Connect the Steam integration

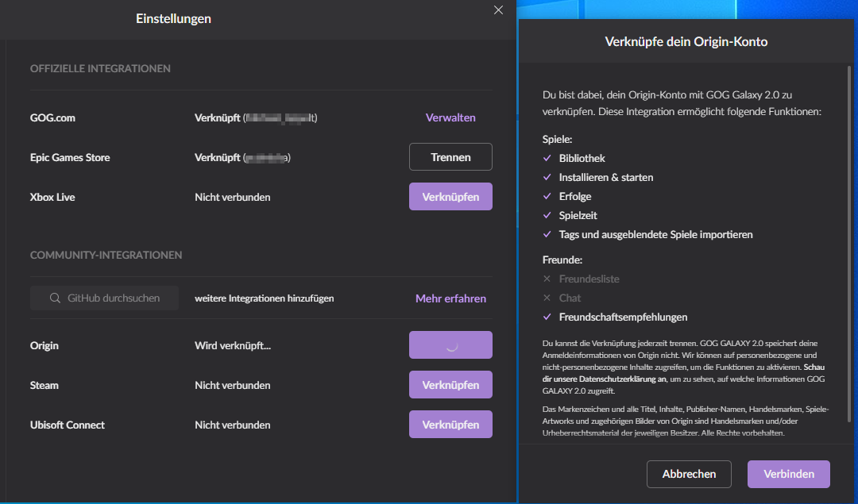(450, 385)
